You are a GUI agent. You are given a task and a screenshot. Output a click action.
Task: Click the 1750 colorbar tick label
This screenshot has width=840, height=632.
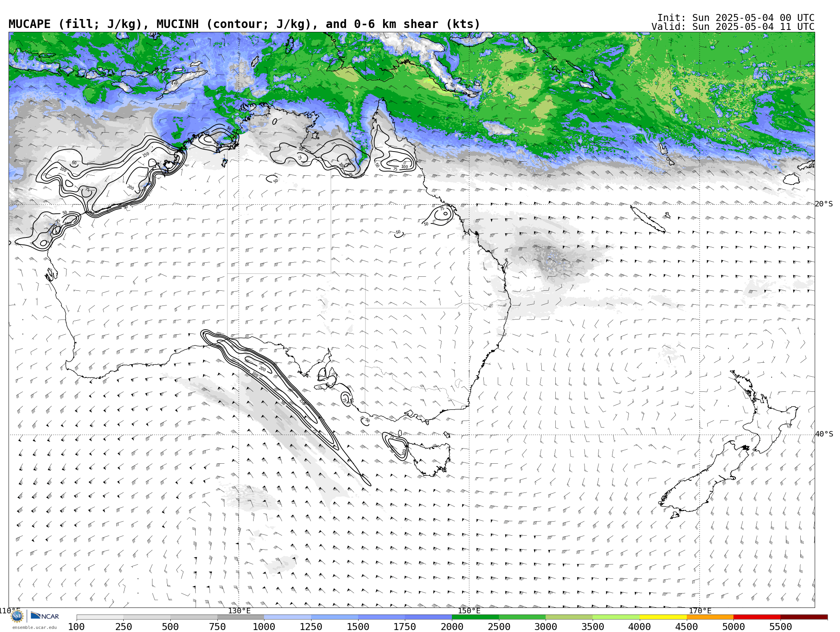click(x=405, y=627)
